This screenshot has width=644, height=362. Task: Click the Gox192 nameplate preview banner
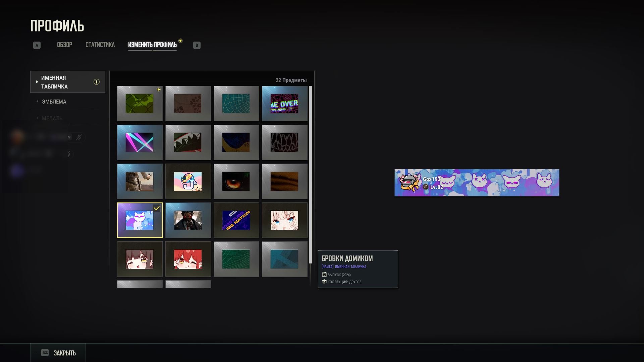coord(477,183)
